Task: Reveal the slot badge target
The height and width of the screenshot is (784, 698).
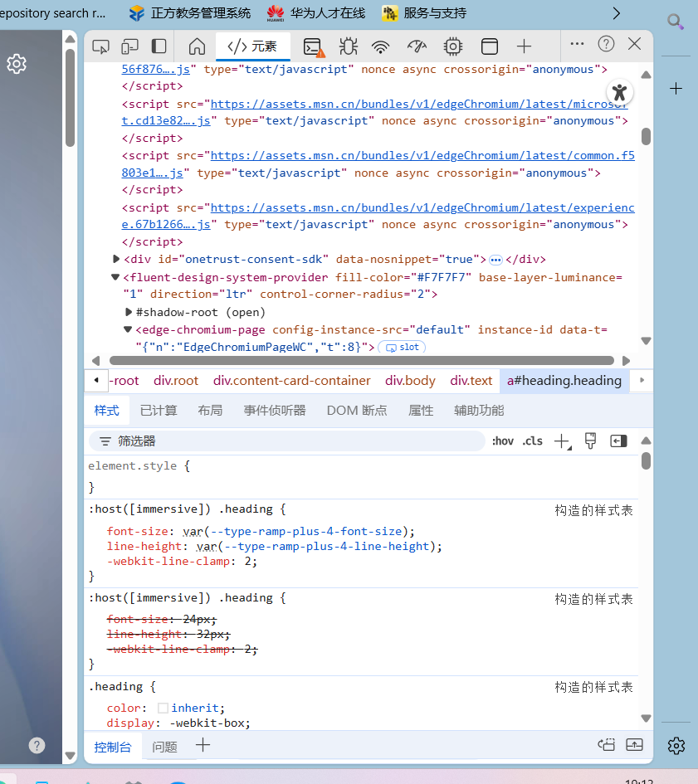Action: [402, 347]
